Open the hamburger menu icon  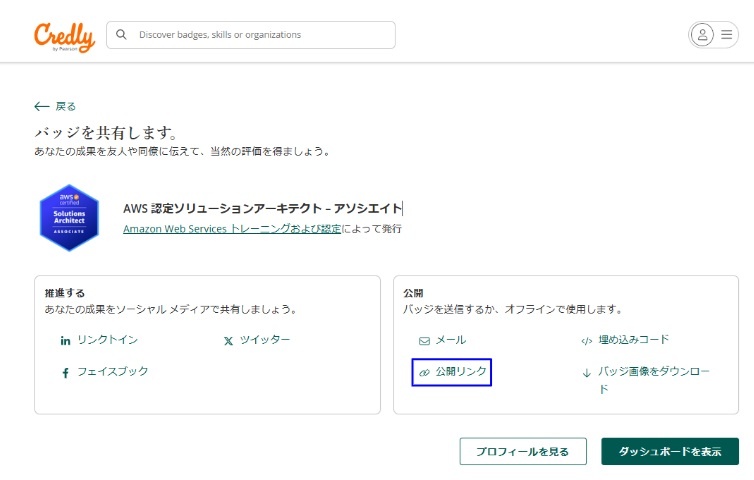point(727,35)
